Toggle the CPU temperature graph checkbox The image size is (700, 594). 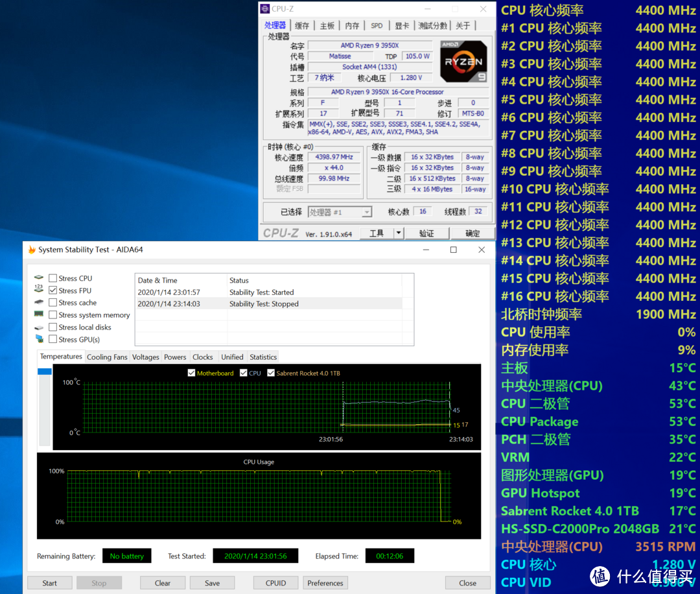click(243, 373)
